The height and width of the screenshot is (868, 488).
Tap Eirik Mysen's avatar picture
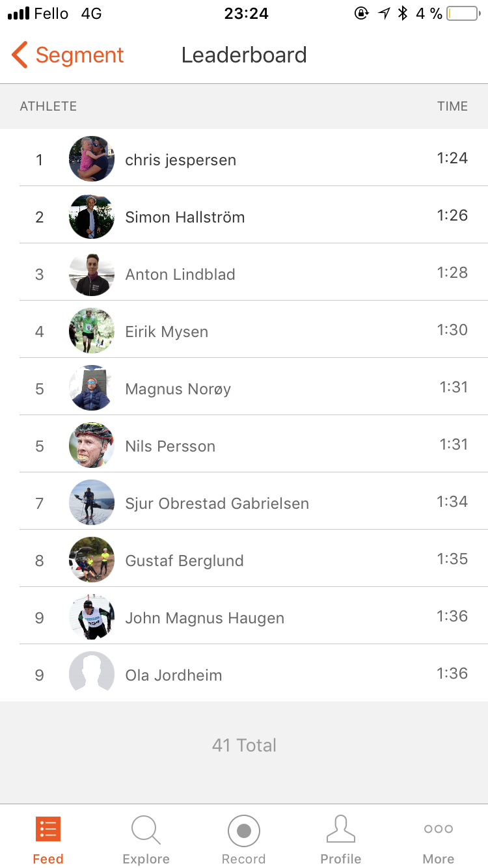tap(92, 331)
